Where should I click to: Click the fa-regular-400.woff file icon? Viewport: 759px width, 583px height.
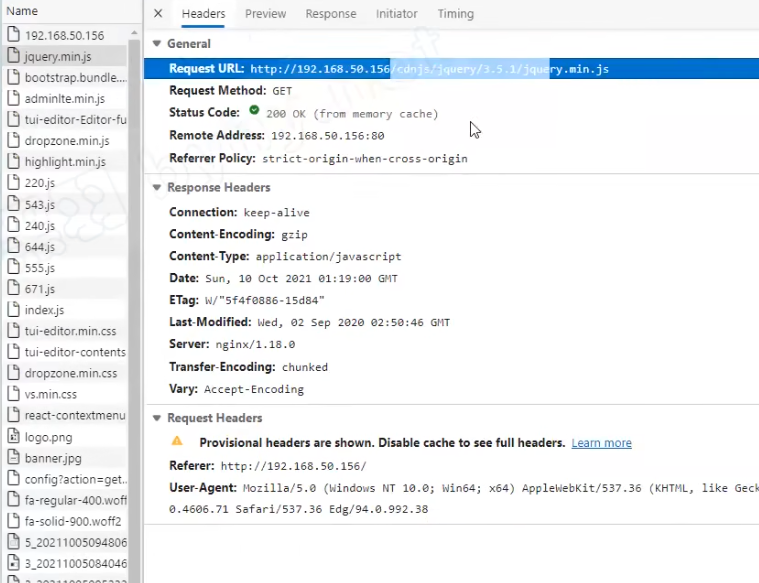(14, 500)
